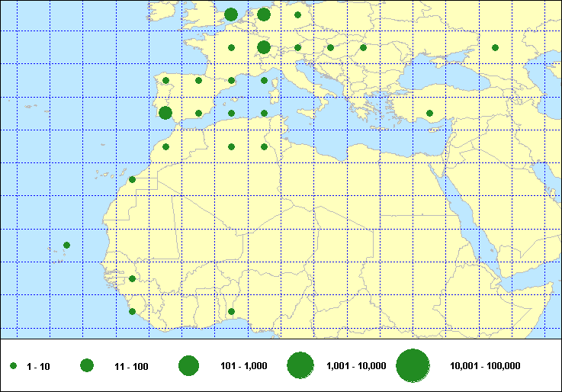Screen dimensions: 562x392
Task: Select the 101 - 1,000 legend label
Action: [x=244, y=366]
